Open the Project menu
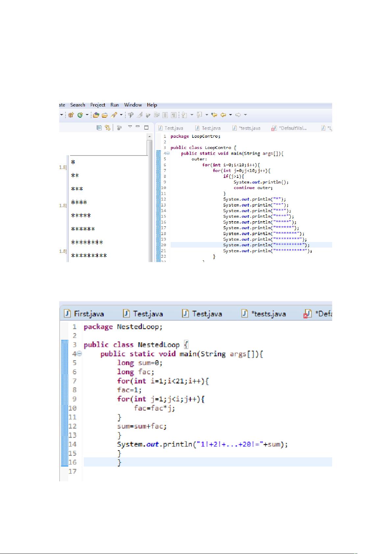This screenshot has width=392, height=554. click(x=98, y=105)
